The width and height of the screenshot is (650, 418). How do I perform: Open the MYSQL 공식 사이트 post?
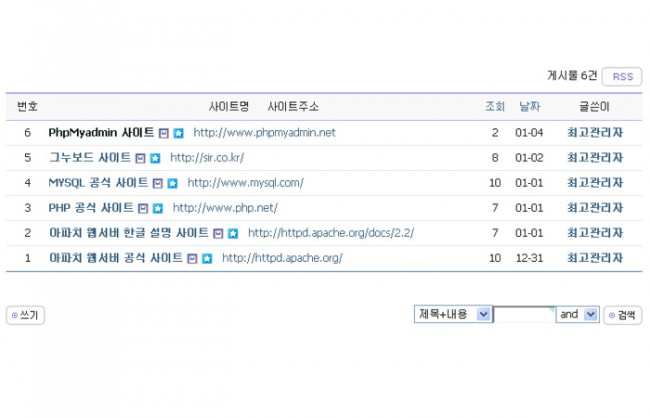[x=98, y=182]
